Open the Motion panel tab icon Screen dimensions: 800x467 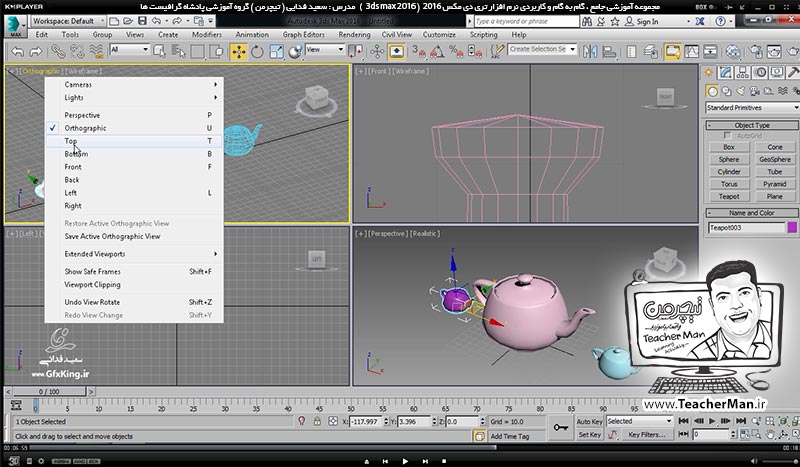[x=760, y=72]
